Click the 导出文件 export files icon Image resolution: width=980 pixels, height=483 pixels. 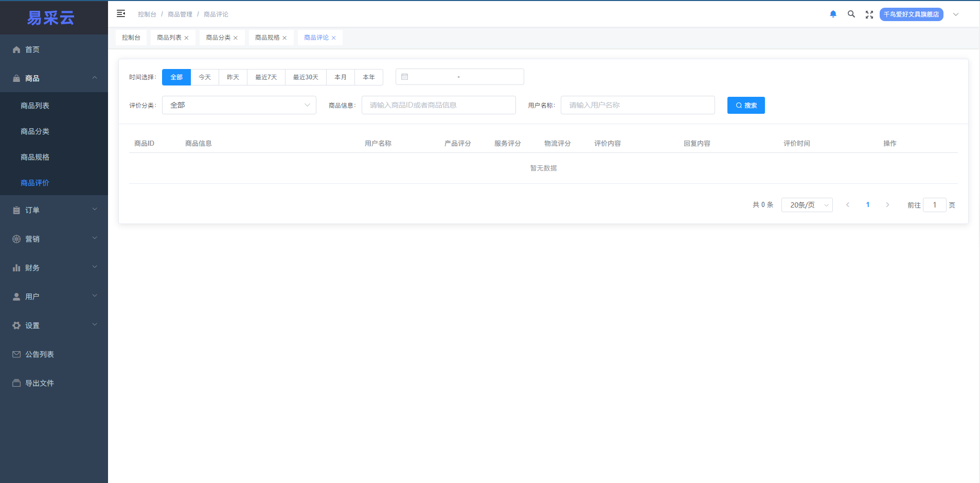[x=16, y=383]
